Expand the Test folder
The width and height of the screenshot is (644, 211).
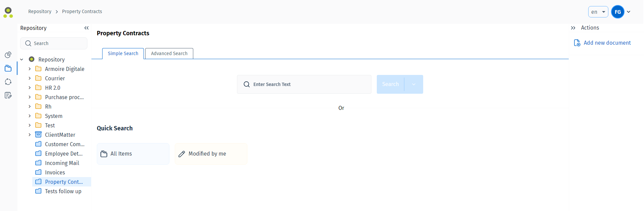click(x=30, y=125)
